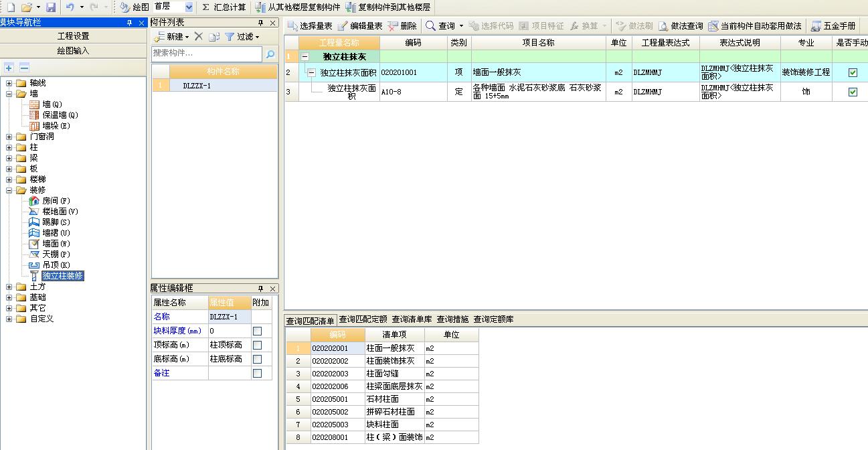Click 当前构件自动套用做法 button
Screen dimensions: 868x450
(755, 25)
